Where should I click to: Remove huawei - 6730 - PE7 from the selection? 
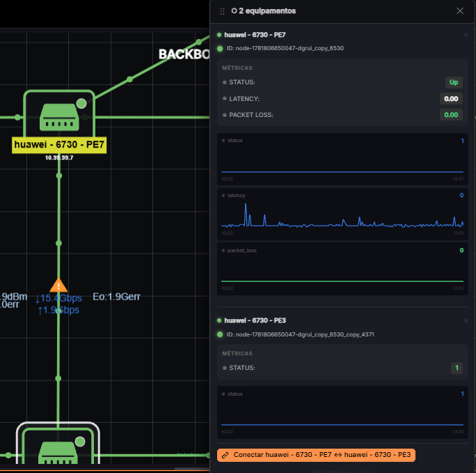click(466, 35)
